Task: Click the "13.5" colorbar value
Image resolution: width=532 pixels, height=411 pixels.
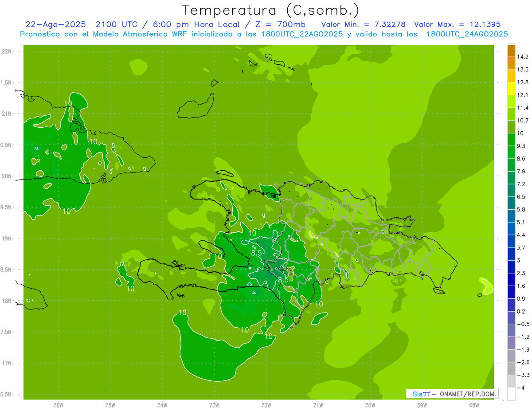Action: pyautogui.click(x=523, y=70)
